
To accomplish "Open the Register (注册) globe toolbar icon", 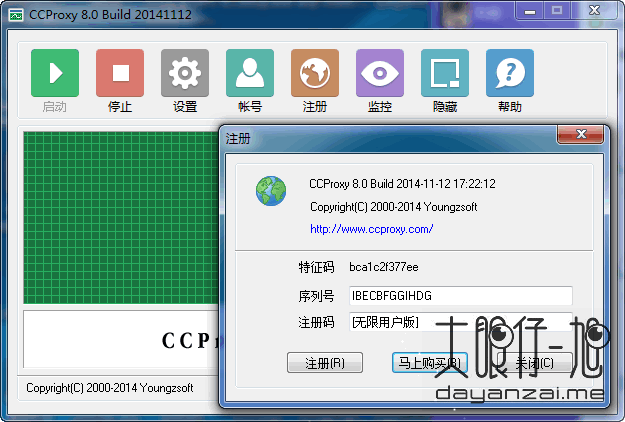I will (315, 73).
